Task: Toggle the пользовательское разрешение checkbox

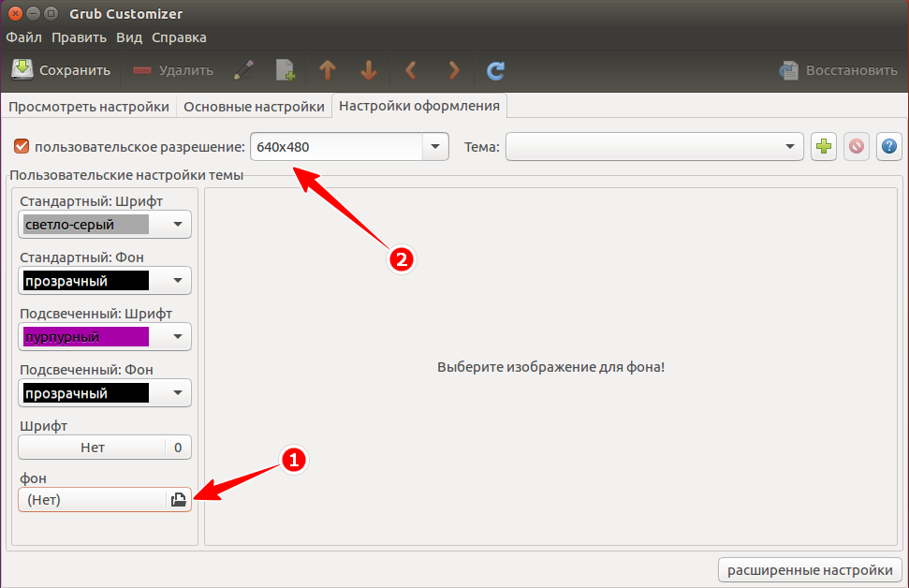Action: (x=22, y=147)
